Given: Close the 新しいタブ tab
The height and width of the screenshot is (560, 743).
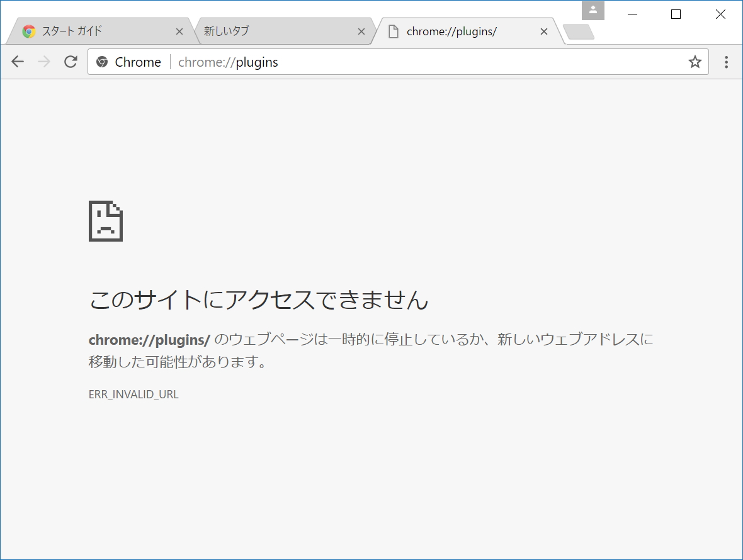Looking at the screenshot, I should click(x=361, y=31).
